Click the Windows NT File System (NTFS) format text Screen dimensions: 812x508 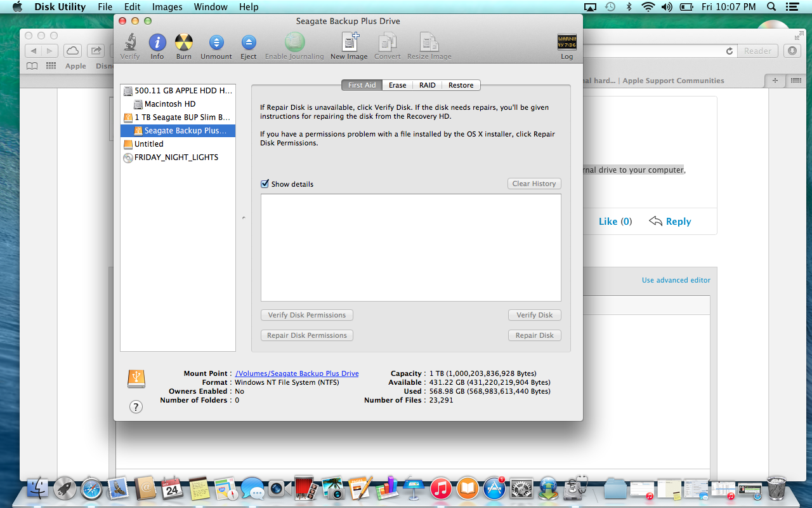tap(287, 382)
